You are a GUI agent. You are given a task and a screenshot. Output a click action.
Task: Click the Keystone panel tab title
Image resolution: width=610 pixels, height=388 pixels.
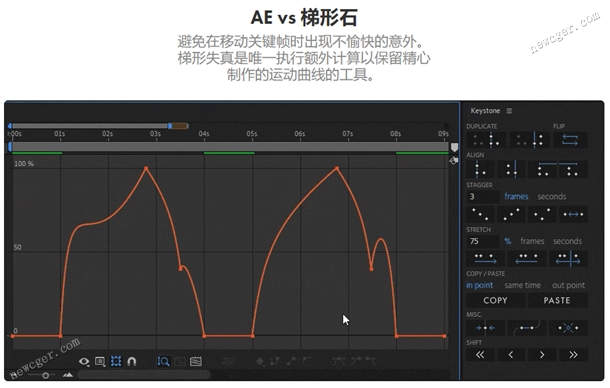pos(485,111)
